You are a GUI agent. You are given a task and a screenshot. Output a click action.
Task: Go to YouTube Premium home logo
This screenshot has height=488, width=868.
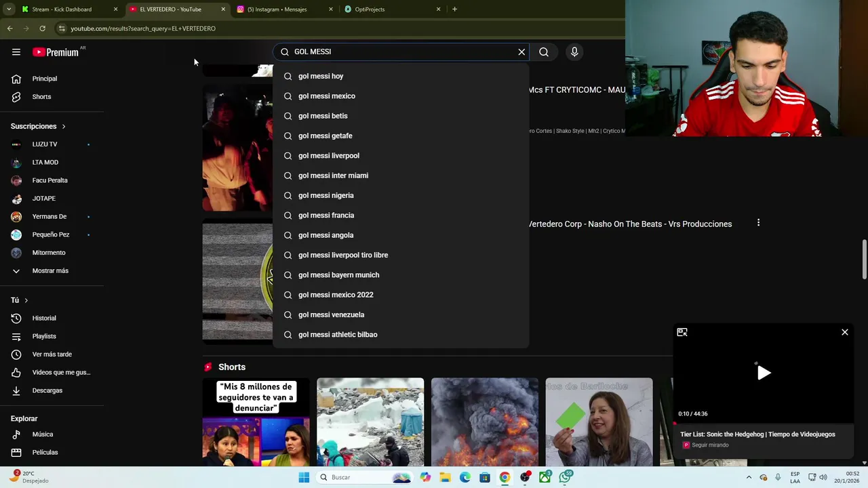(56, 52)
